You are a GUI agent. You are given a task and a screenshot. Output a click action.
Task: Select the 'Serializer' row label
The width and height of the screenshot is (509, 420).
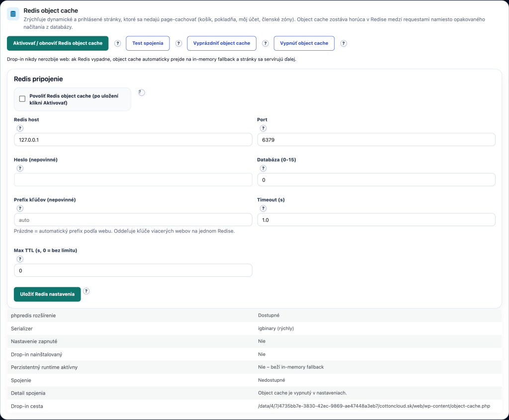coord(22,329)
